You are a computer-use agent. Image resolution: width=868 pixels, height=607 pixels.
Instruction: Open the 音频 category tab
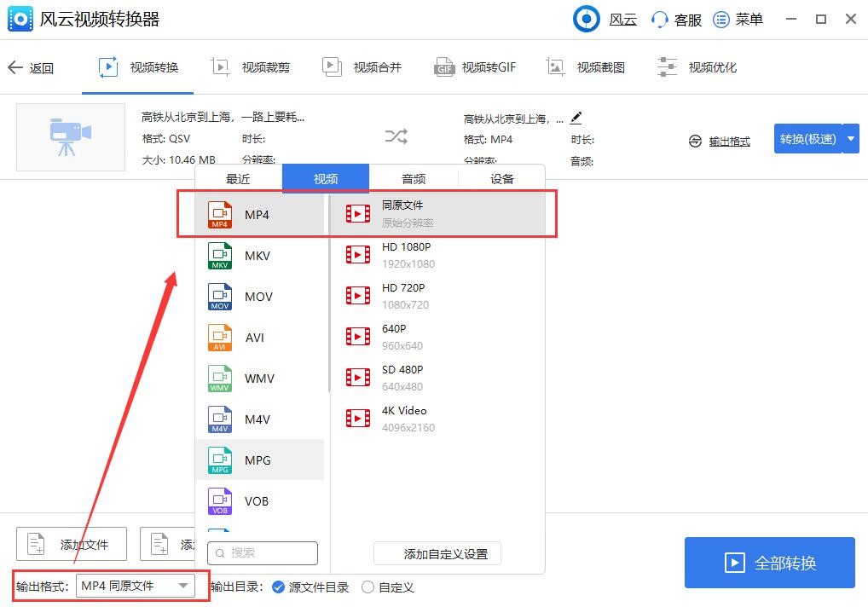pyautogui.click(x=413, y=179)
